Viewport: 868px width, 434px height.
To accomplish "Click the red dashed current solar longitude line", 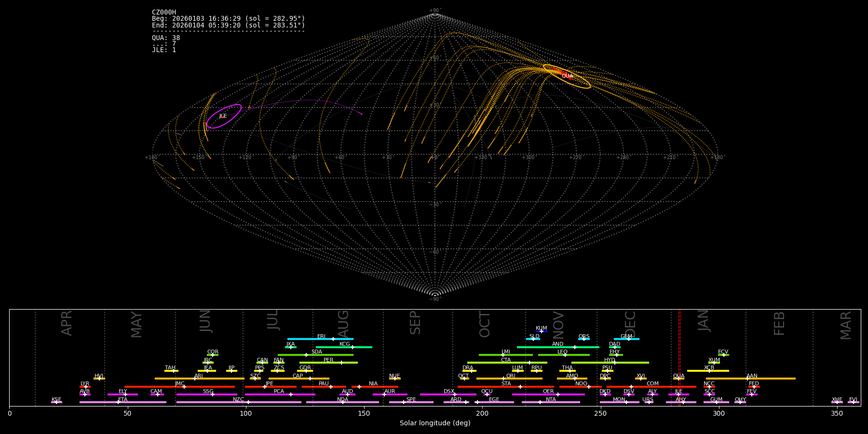I will tap(679, 357).
